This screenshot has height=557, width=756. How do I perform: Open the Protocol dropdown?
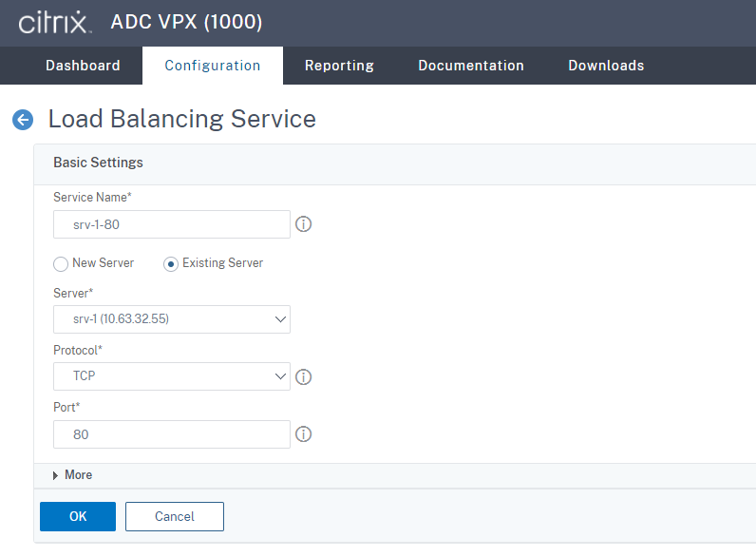point(172,376)
